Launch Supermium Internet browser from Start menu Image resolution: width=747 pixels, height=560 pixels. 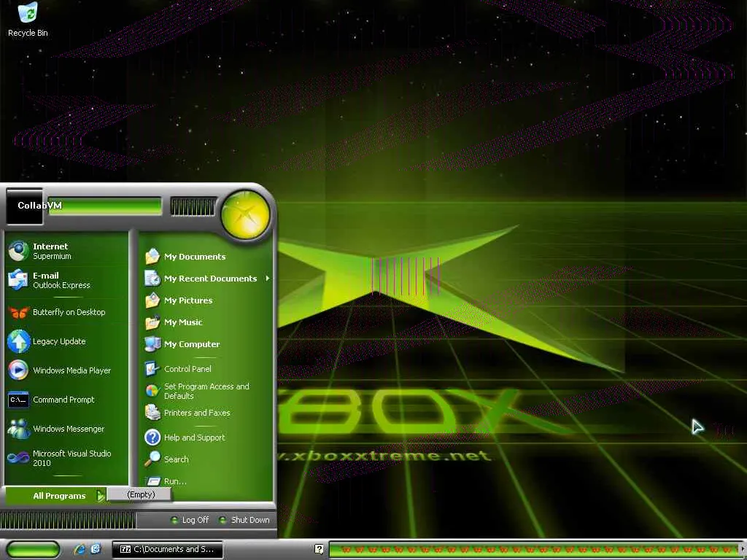point(66,251)
